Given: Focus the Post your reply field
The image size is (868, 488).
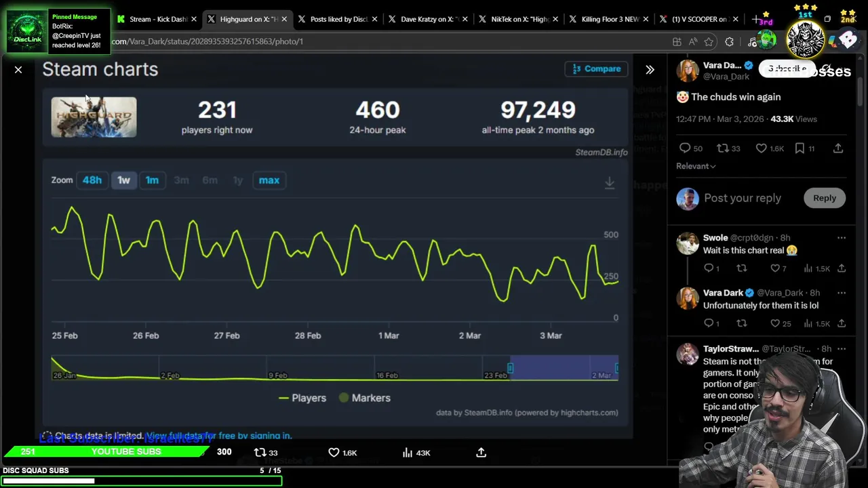Looking at the screenshot, I should (743, 198).
